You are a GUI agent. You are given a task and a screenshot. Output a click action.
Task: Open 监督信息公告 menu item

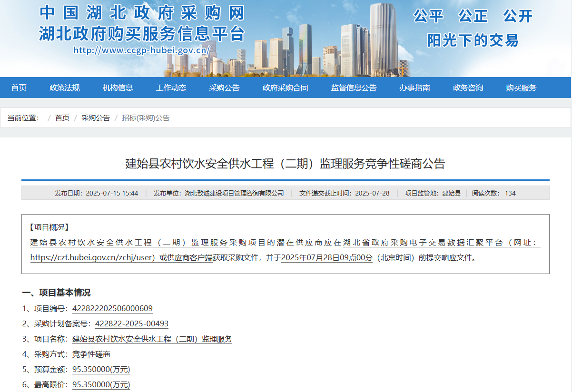pyautogui.click(x=354, y=88)
